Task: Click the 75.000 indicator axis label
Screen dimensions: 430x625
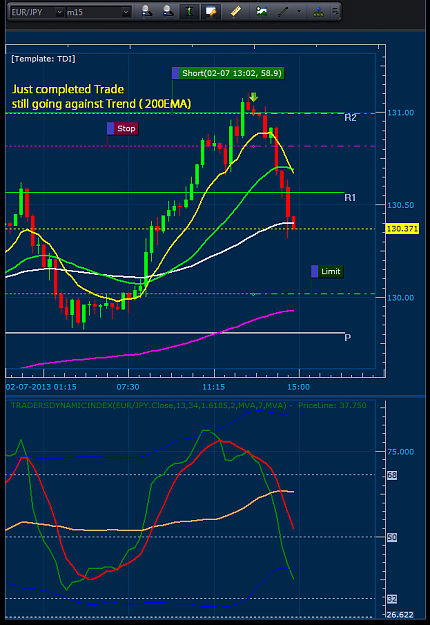Action: tap(401, 452)
